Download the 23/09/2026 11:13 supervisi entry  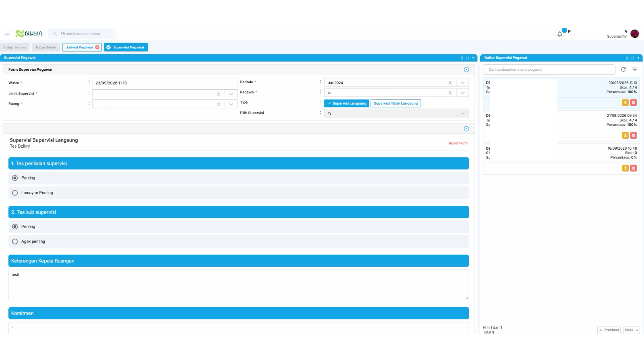pos(625,103)
